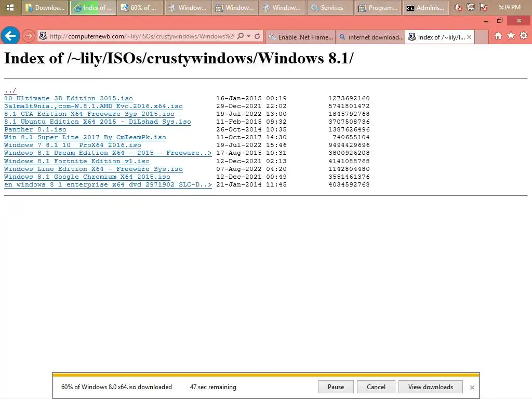This screenshot has width=532, height=399.
Task: Download 3almalt9nia AMD Evo 2016 x64 iso
Action: click(94, 106)
